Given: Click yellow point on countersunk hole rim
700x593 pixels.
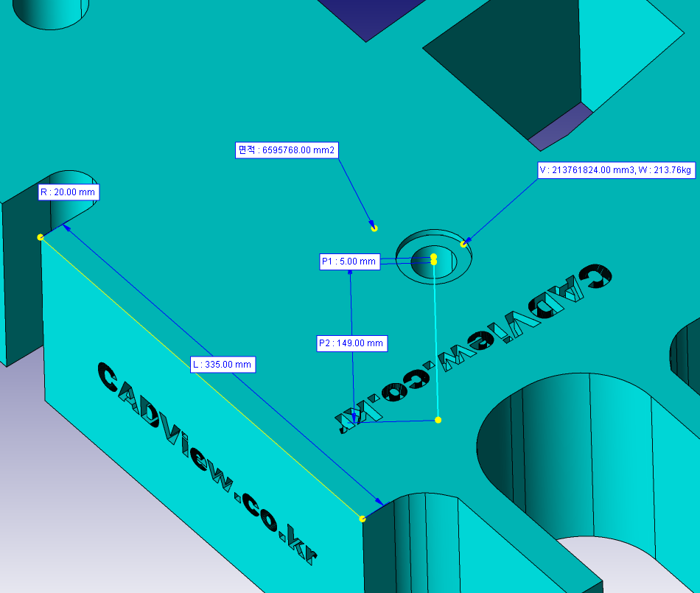Looking at the screenshot, I should (x=463, y=244).
